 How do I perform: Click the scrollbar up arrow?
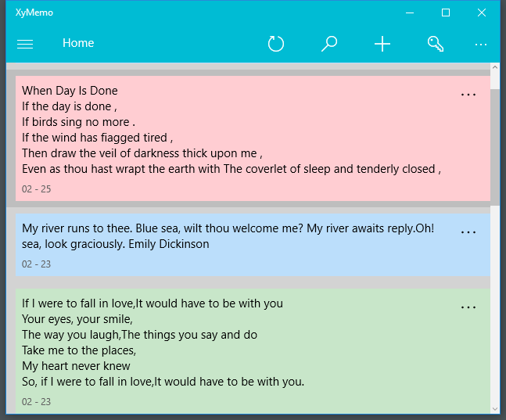tap(495, 67)
